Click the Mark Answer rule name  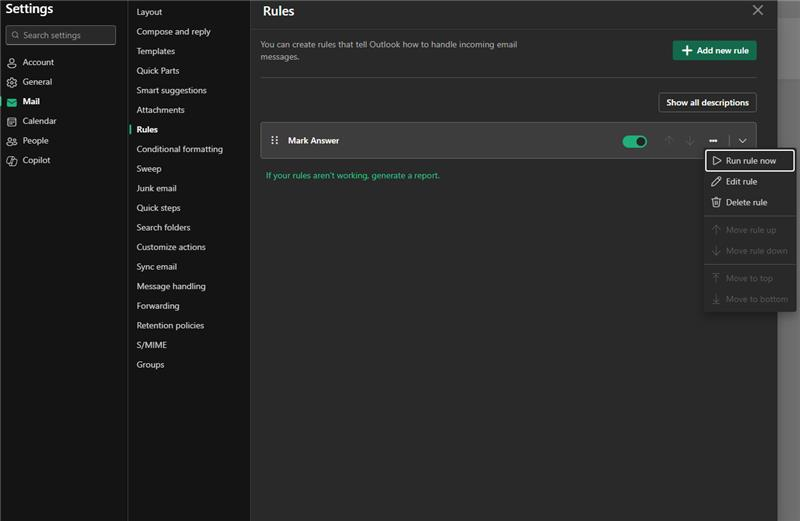point(313,141)
